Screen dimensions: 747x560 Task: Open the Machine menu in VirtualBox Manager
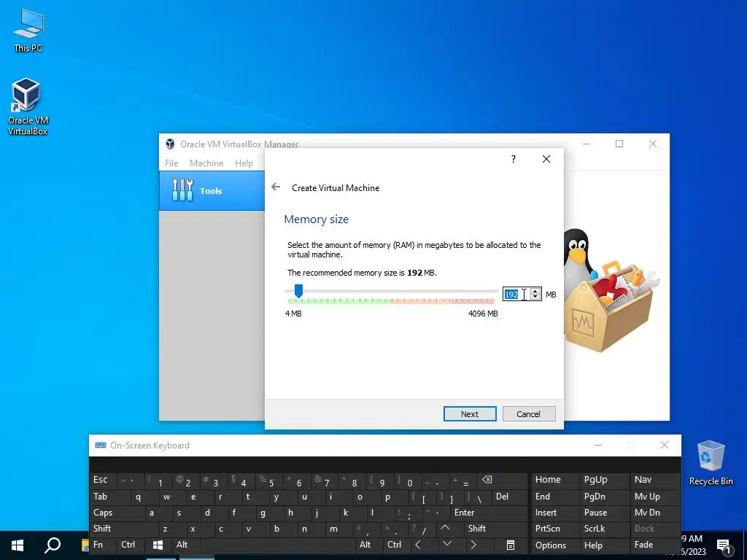point(206,163)
